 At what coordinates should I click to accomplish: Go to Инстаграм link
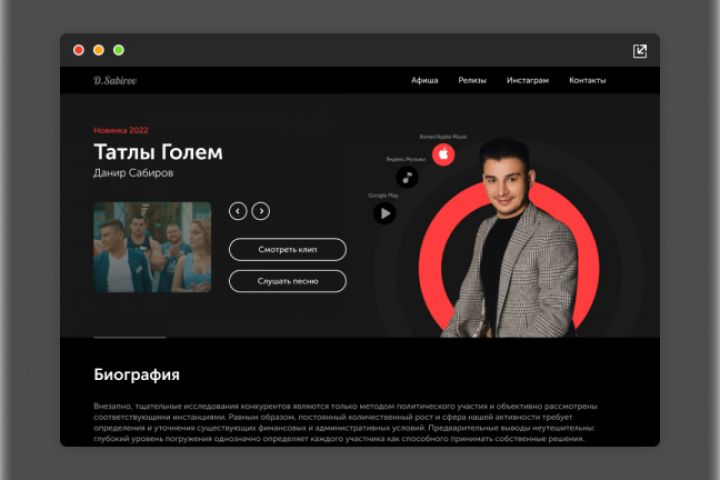click(528, 80)
